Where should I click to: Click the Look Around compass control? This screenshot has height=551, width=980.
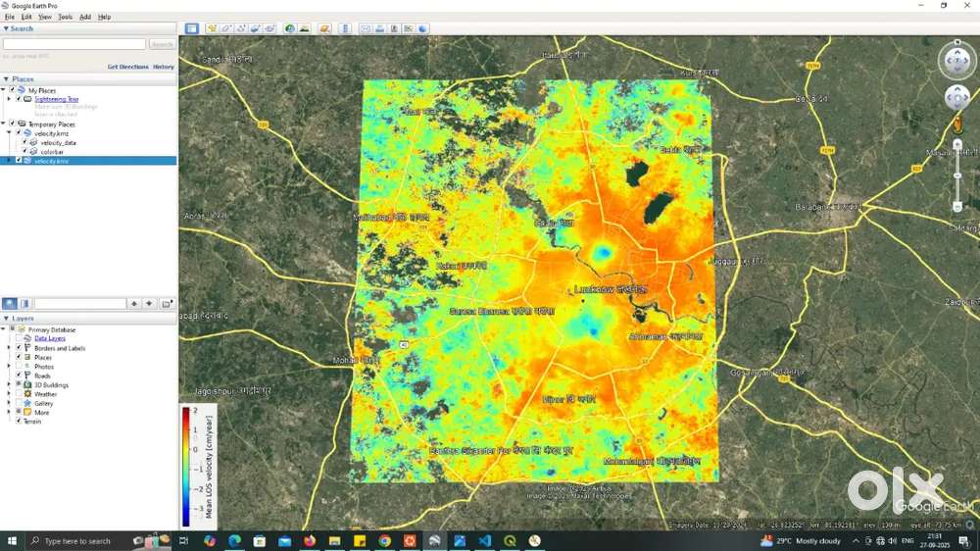click(957, 61)
